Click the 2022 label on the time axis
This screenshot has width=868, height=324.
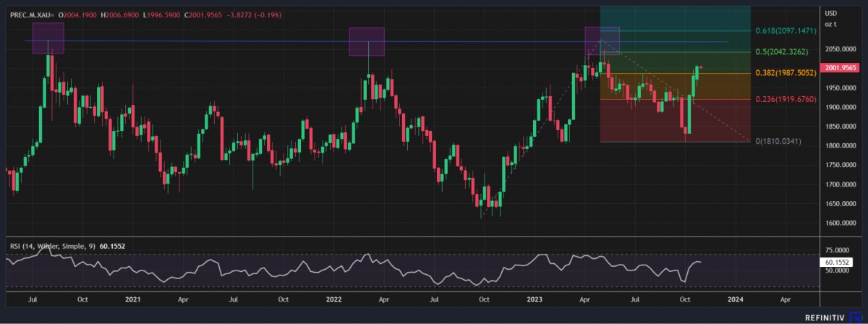pyautogui.click(x=333, y=299)
